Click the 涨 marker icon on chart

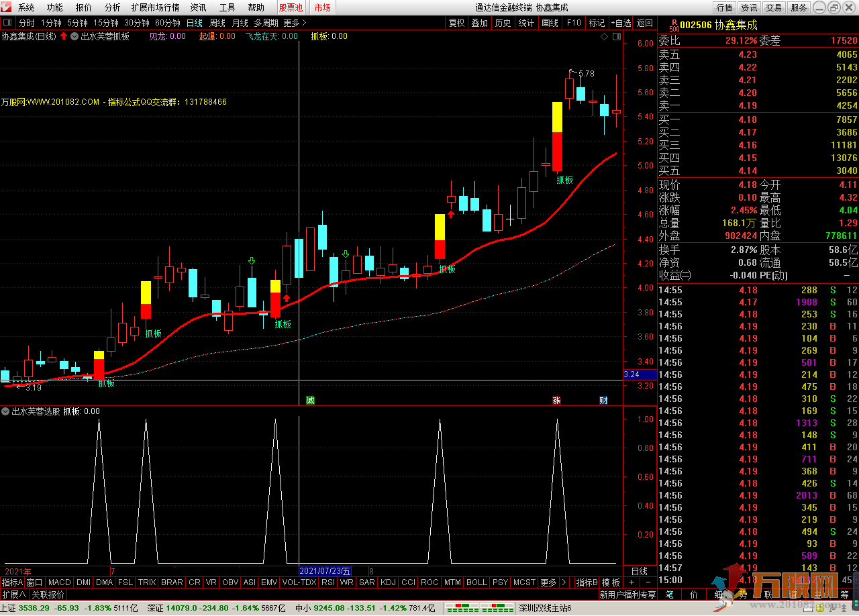click(x=556, y=400)
